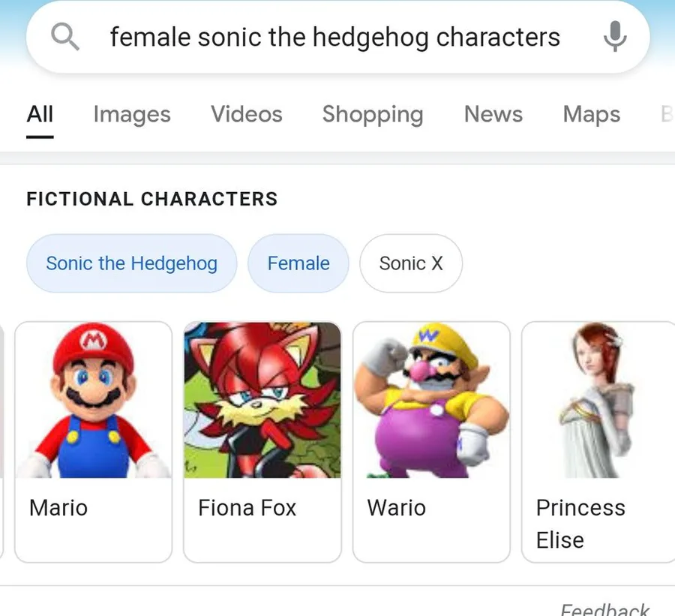The image size is (675, 616).
Task: Click the magnifying glass search icon
Action: [x=64, y=36]
